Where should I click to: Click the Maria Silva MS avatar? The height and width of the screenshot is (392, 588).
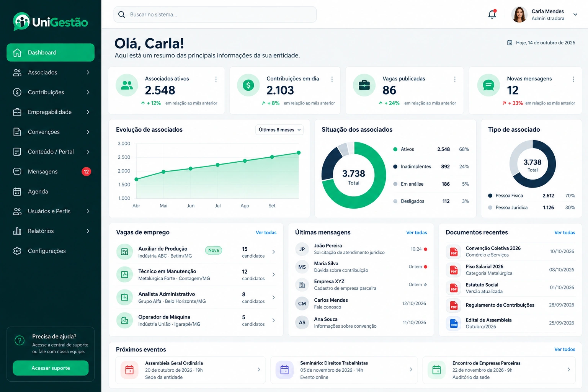pyautogui.click(x=302, y=267)
